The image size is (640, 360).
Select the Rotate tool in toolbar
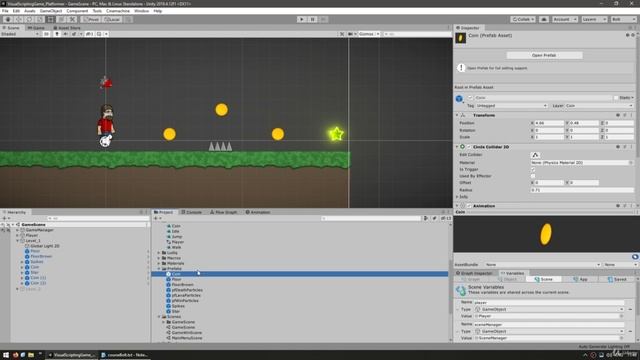[29, 19]
